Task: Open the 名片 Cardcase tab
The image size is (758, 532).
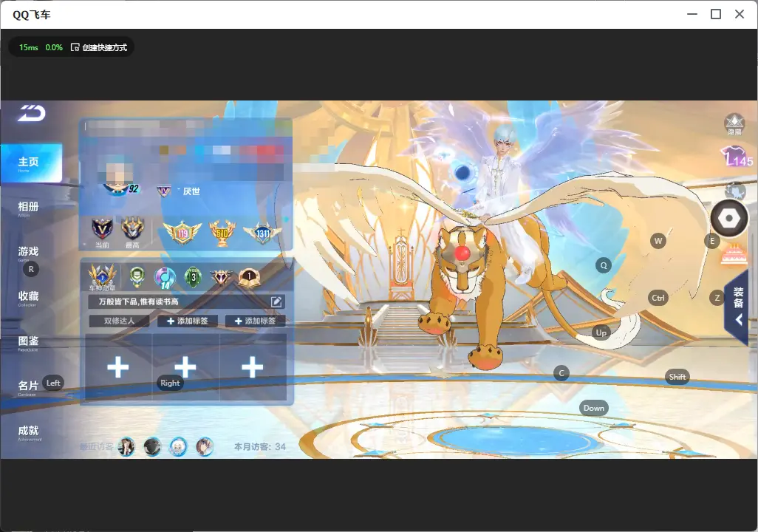Action: point(27,387)
